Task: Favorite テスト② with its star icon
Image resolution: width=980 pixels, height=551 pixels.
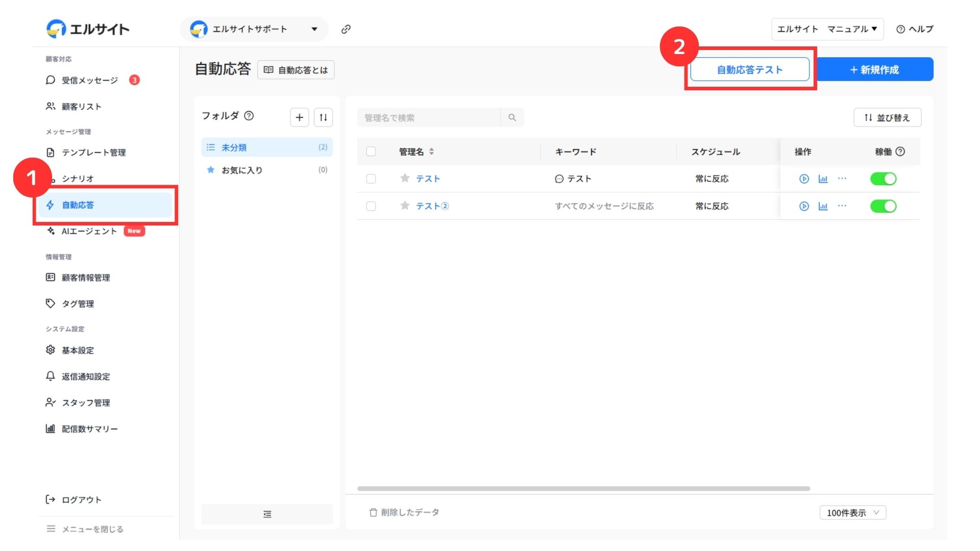Action: (x=405, y=206)
